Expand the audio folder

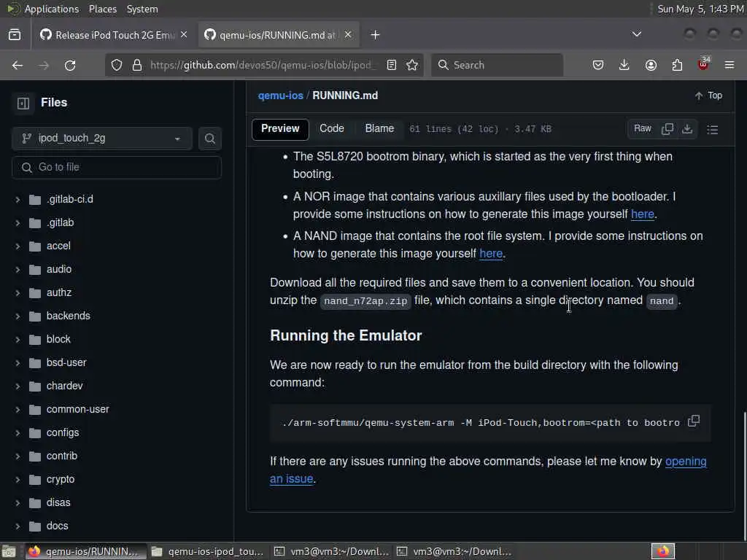[x=18, y=270]
